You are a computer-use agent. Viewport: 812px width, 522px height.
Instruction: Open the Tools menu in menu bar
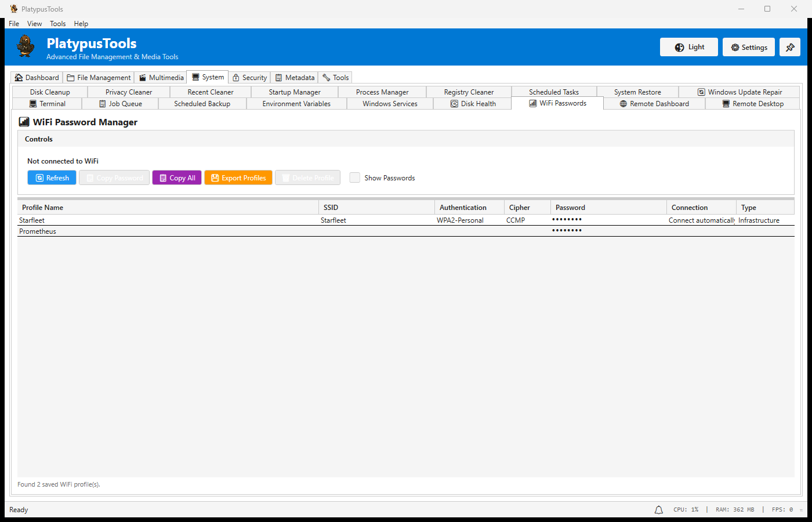point(57,24)
